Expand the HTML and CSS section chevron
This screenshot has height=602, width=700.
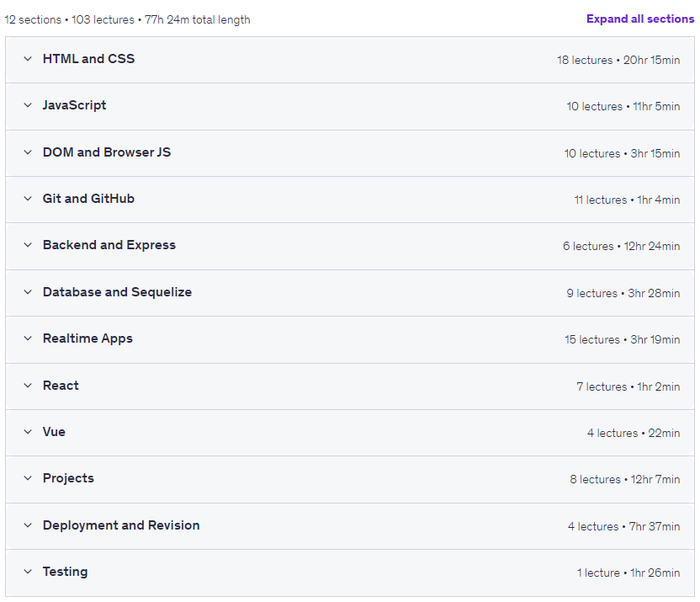[x=28, y=59]
